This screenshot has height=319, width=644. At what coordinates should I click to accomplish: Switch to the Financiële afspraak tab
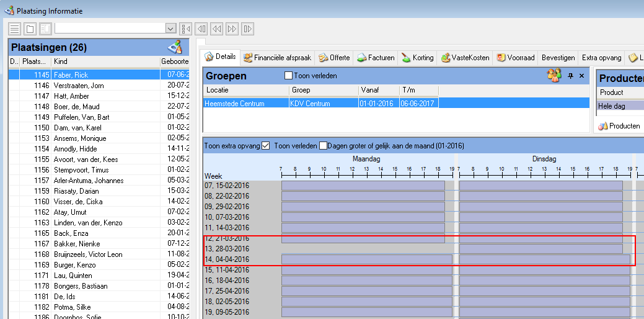[278, 58]
